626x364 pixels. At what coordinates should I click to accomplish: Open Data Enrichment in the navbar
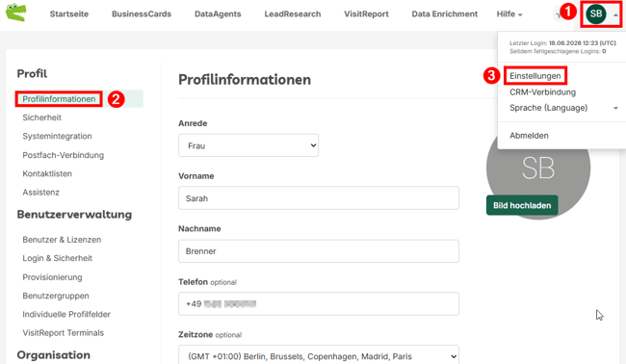coord(444,14)
